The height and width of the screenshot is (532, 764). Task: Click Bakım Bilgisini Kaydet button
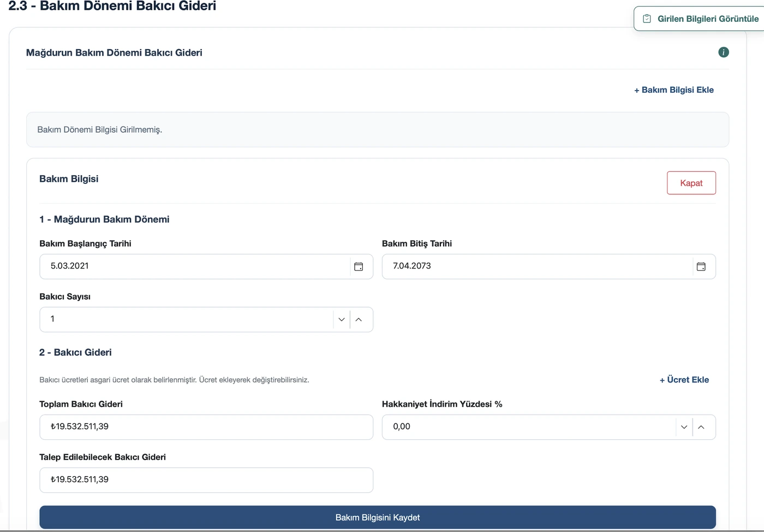[x=378, y=517]
